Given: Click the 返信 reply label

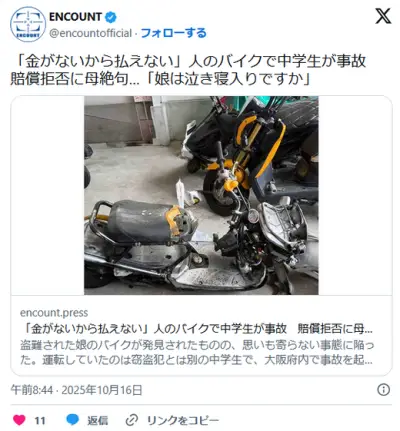Looking at the screenshot, I should [x=97, y=420].
